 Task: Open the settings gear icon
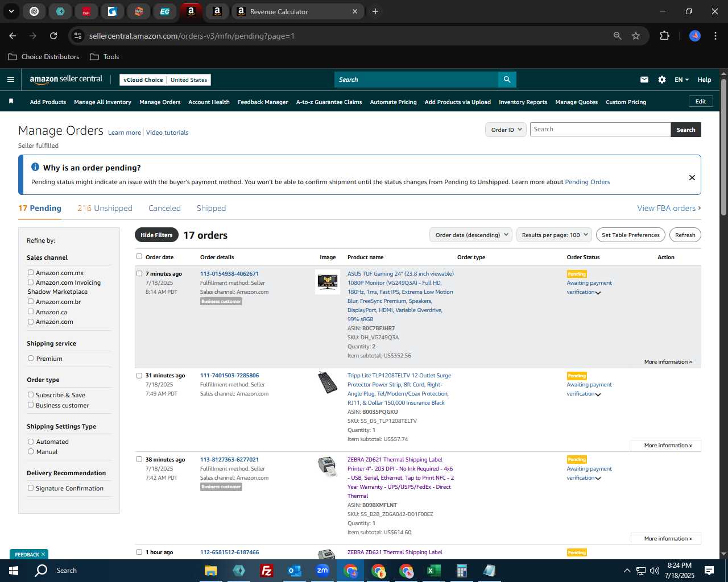pos(662,80)
